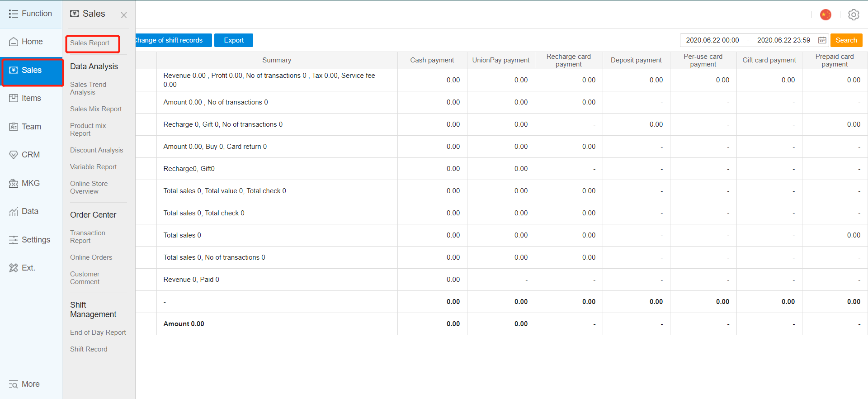
Task: Select Items label in sidebar
Action: pos(31,98)
